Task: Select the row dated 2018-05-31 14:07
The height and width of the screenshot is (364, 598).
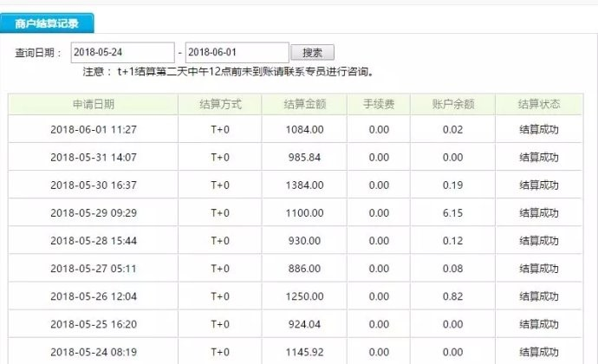Action: (x=94, y=157)
